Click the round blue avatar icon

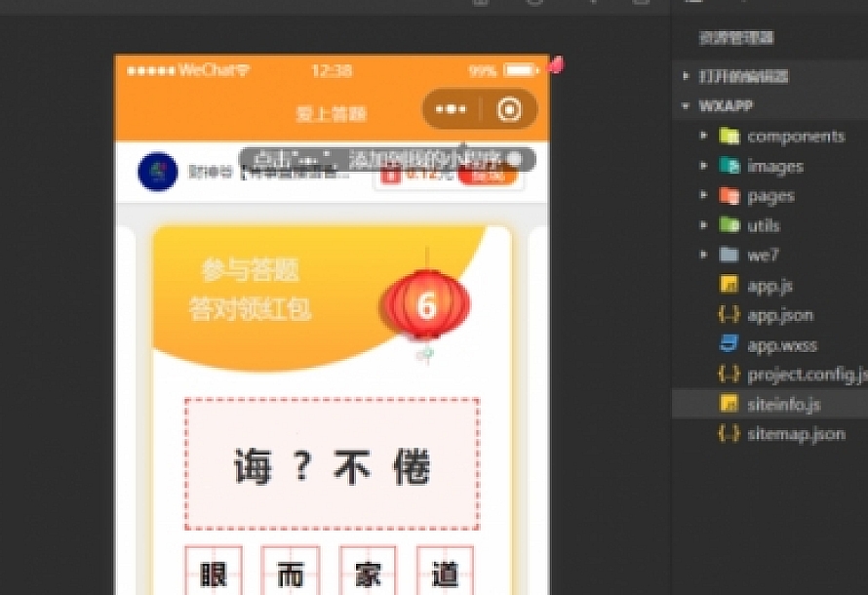click(x=157, y=172)
